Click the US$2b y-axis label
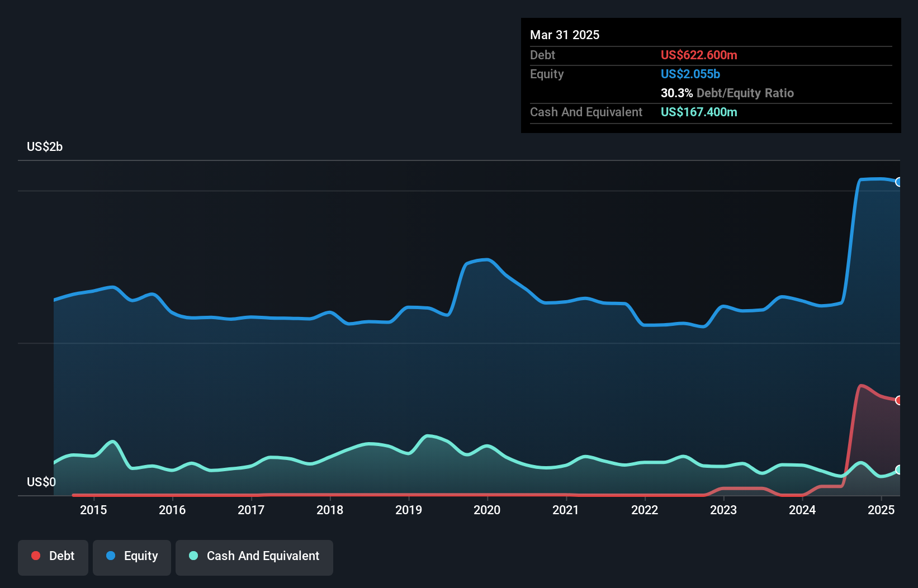Viewport: 918px width, 588px height. pos(45,146)
